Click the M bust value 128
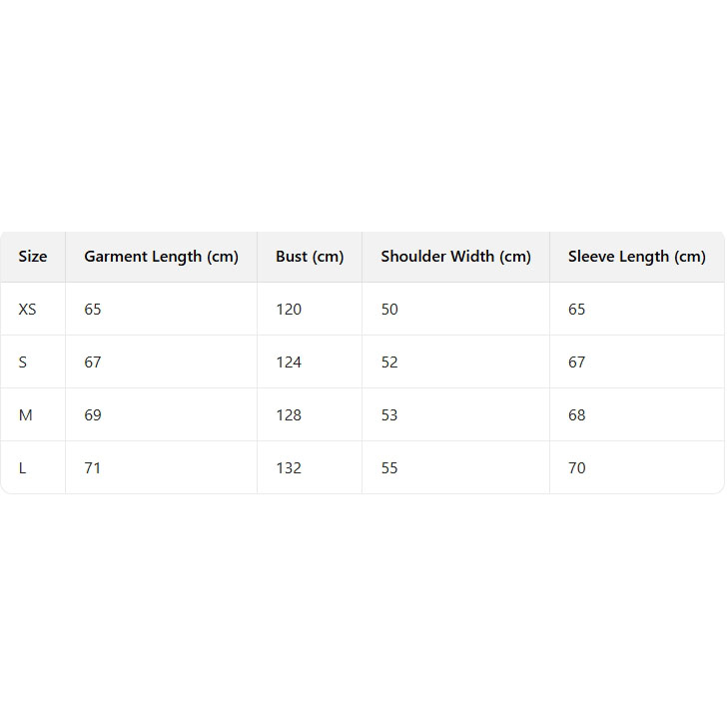The image size is (728, 728). pyautogui.click(x=289, y=415)
